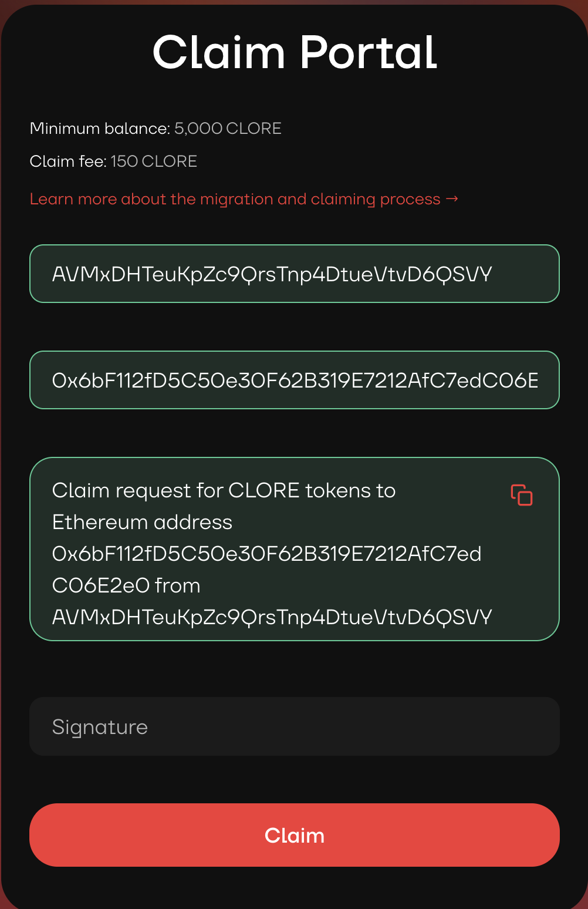Click the AVMx address inside the message box
This screenshot has width=588, height=909.
click(272, 617)
